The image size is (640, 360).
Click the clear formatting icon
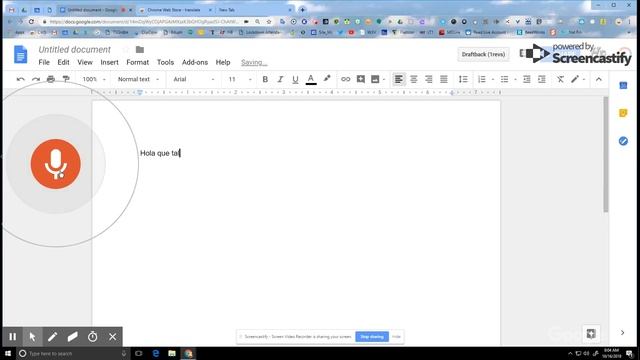coord(560,79)
